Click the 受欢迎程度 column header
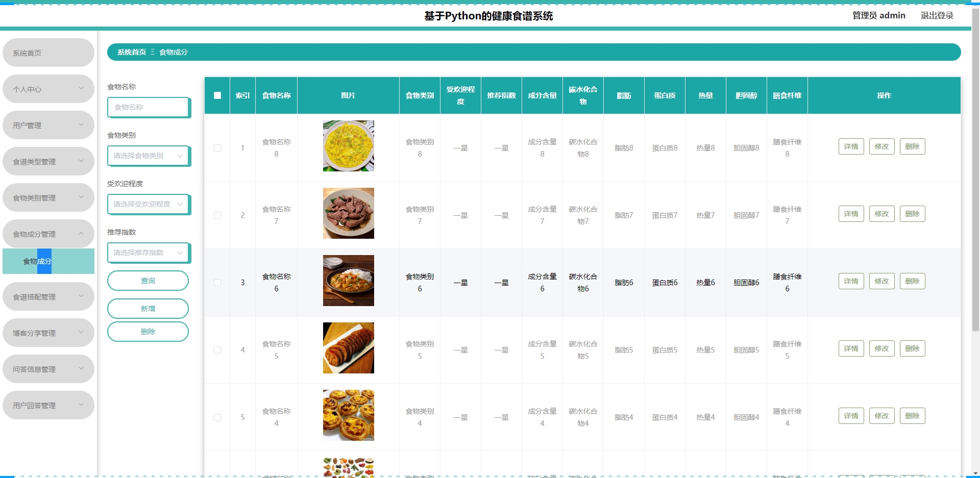This screenshot has width=980, height=478. [x=460, y=95]
